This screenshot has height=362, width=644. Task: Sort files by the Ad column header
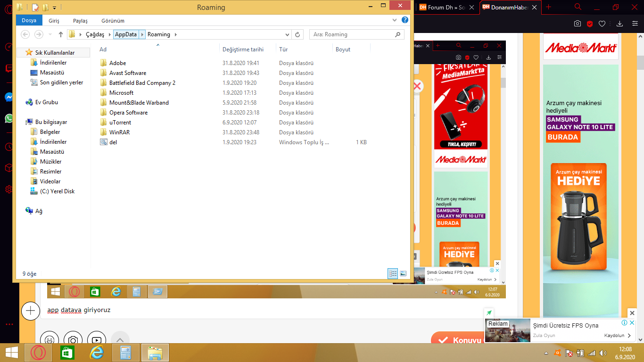(158, 49)
